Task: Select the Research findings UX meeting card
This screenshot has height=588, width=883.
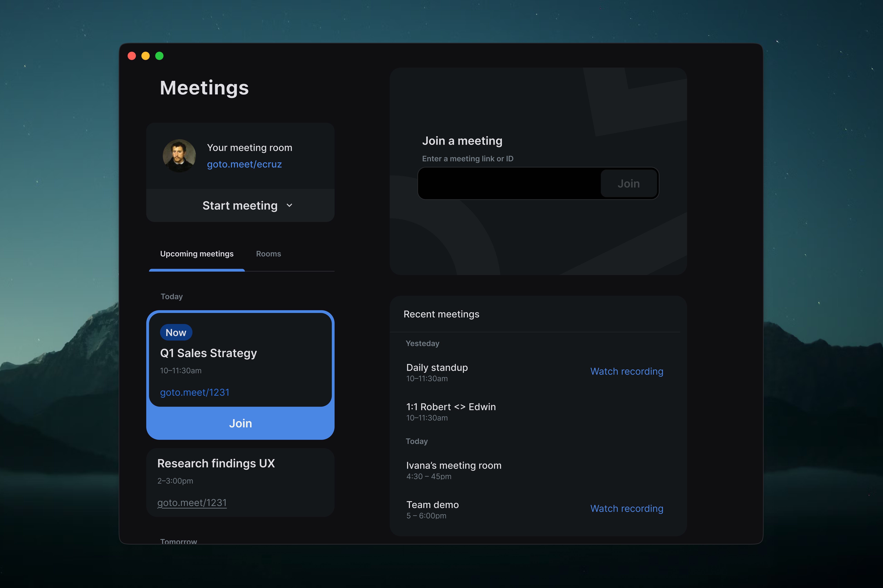Action: (240, 482)
